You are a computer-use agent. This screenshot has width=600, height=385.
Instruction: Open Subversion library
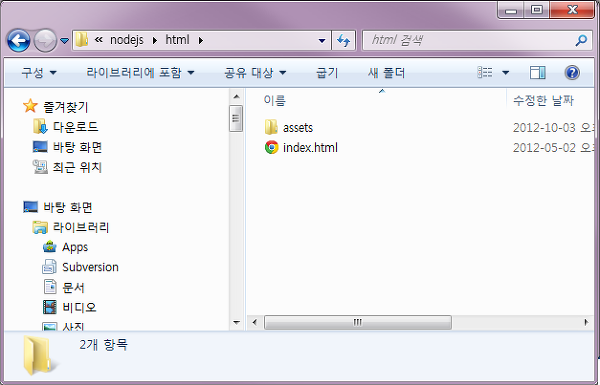(x=90, y=267)
